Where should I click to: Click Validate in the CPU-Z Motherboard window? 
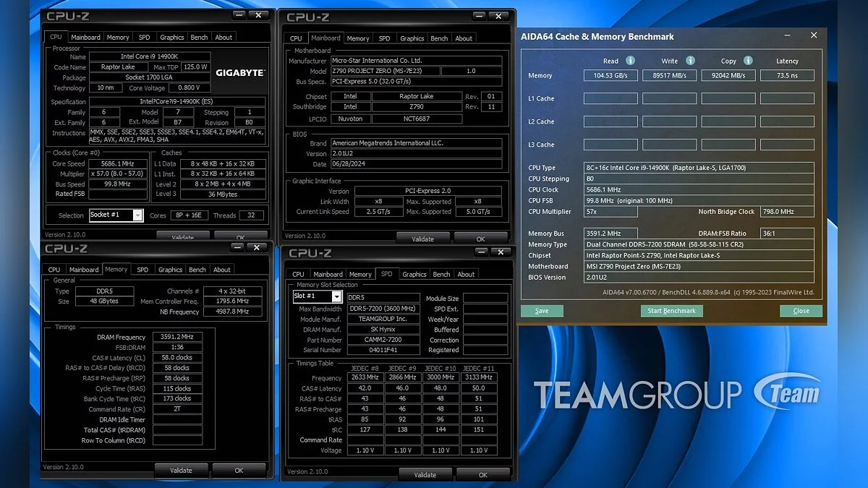422,239
